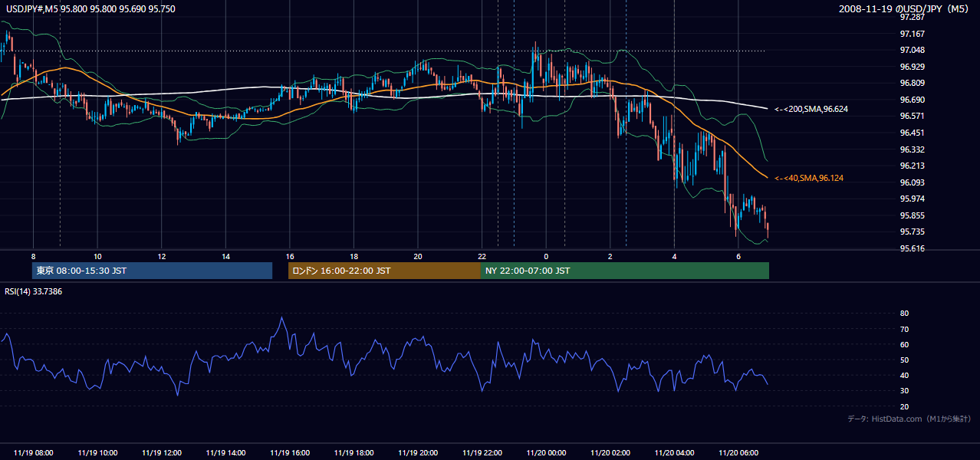
Task: Click the ロンドン 16:00-22:00 JST session bar
Action: [x=384, y=271]
